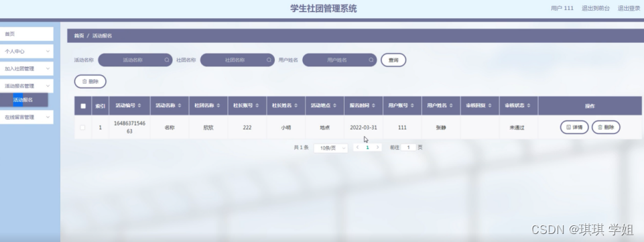Click the 删除 button above the table

[x=90, y=81]
